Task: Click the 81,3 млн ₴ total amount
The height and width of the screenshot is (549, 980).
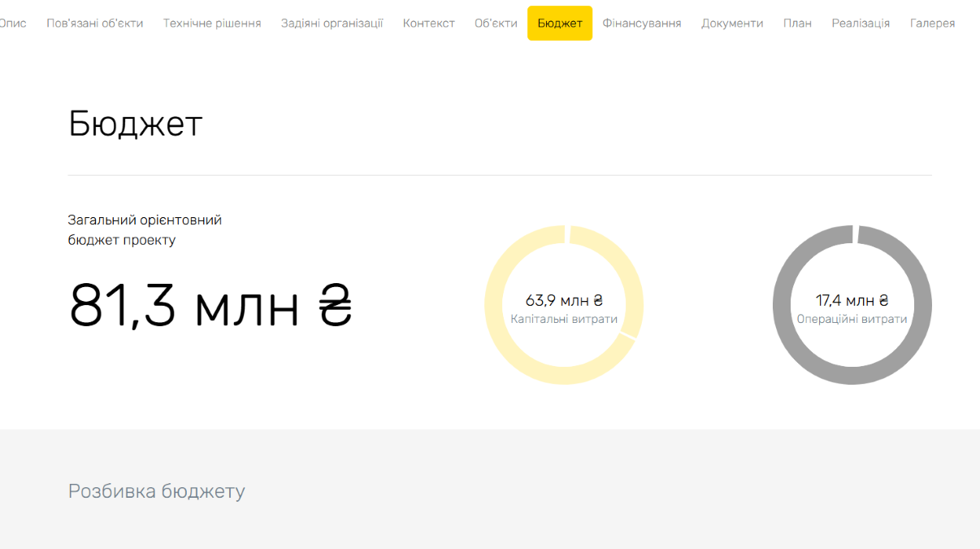Action: coord(210,306)
